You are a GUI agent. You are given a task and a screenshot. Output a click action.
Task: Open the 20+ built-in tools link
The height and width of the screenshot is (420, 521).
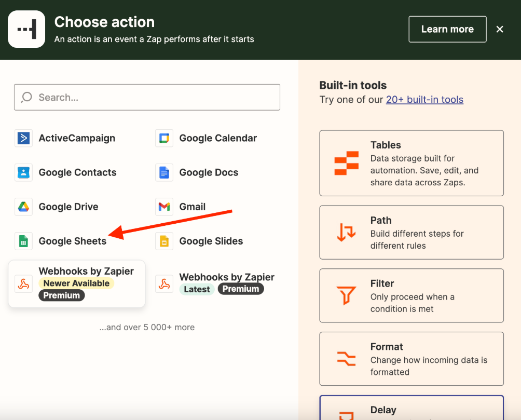tap(424, 100)
